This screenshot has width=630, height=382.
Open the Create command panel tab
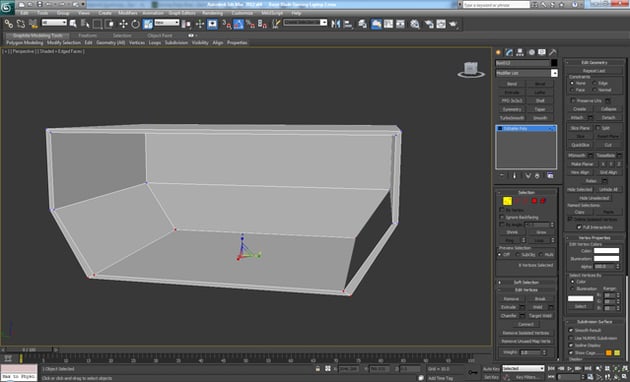pyautogui.click(x=499, y=52)
